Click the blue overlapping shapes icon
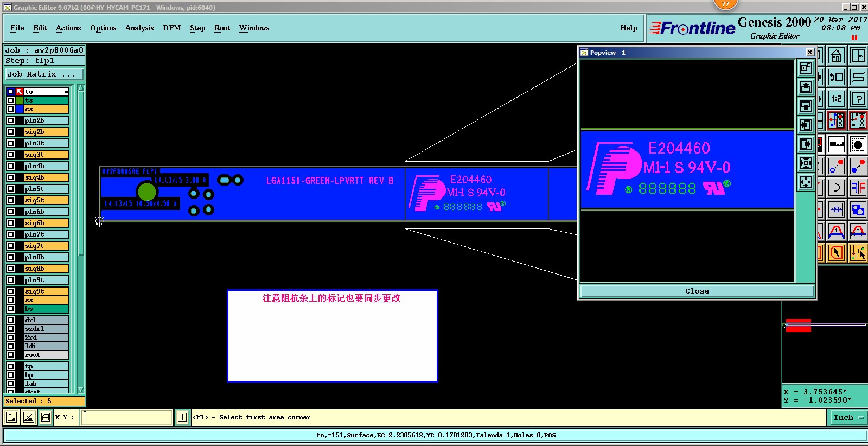This screenshot has width=868, height=446. tap(858, 209)
